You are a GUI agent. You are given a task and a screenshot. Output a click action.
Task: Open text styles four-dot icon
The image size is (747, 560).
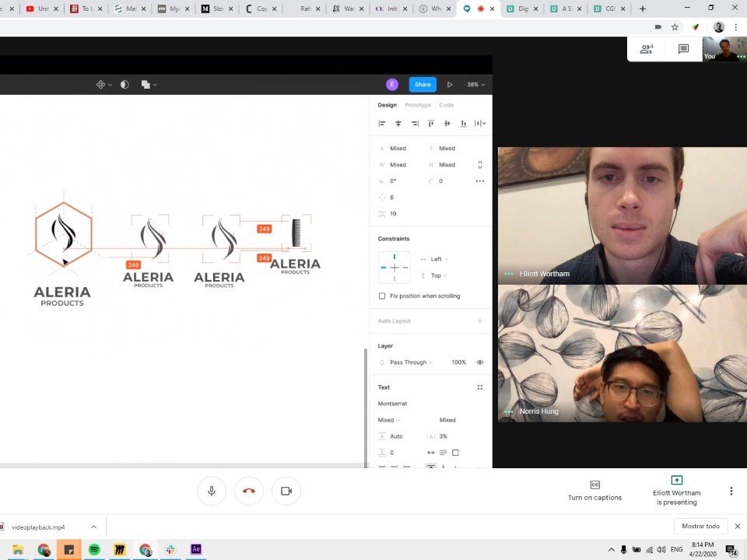click(480, 387)
